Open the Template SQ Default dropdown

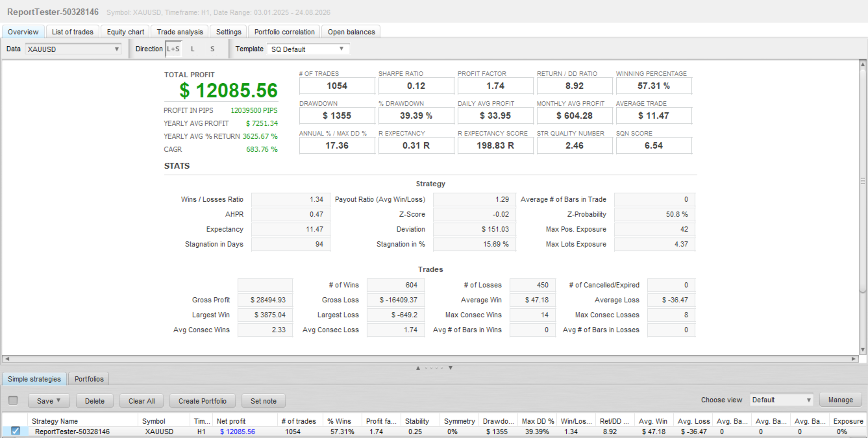tap(308, 49)
